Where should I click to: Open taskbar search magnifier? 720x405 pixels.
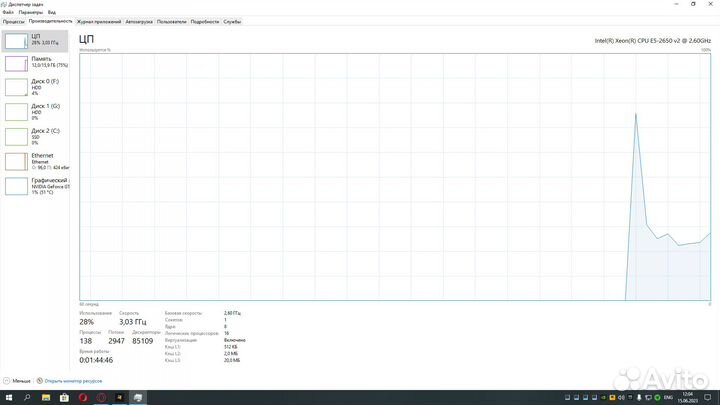[27, 398]
